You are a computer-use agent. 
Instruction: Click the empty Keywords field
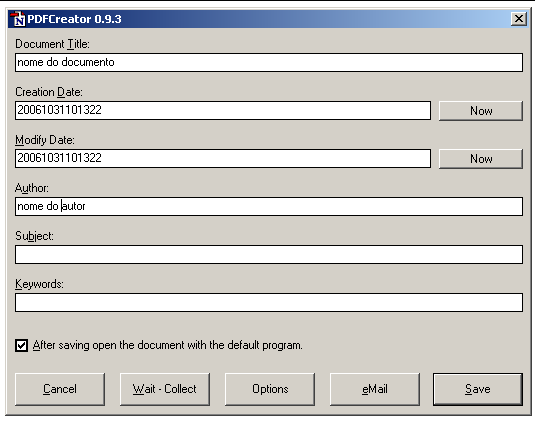click(x=269, y=302)
